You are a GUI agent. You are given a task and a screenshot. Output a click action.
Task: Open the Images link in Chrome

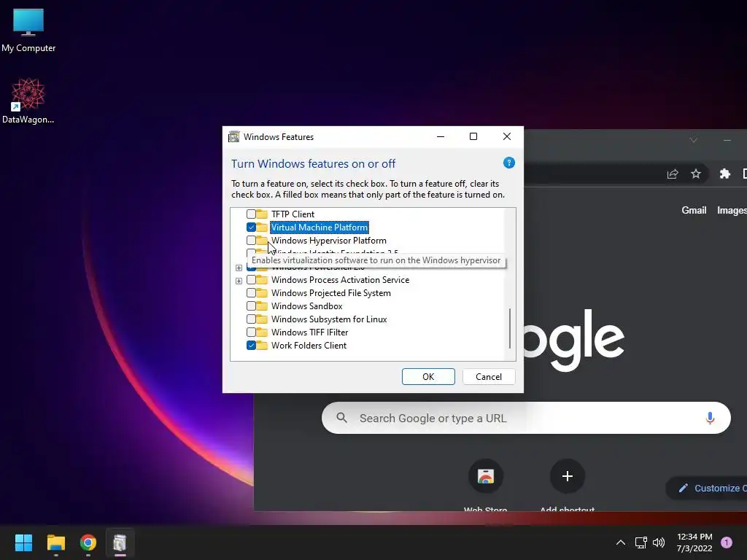point(732,210)
